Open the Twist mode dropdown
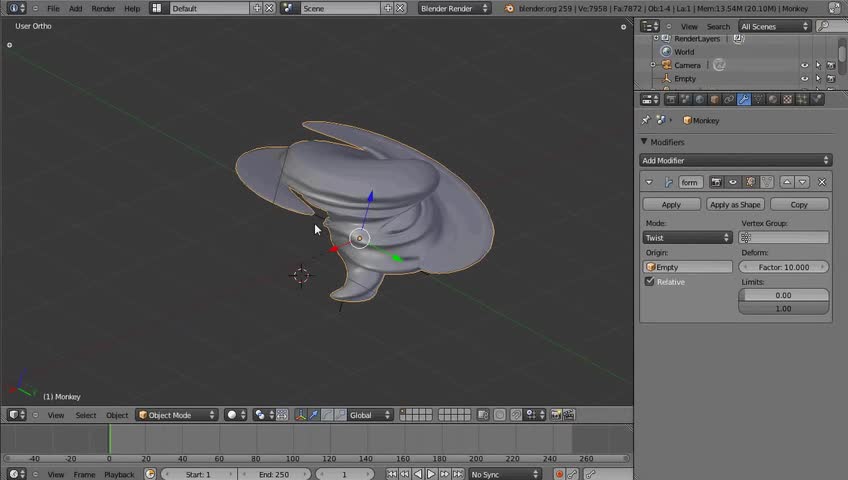 pyautogui.click(x=687, y=237)
